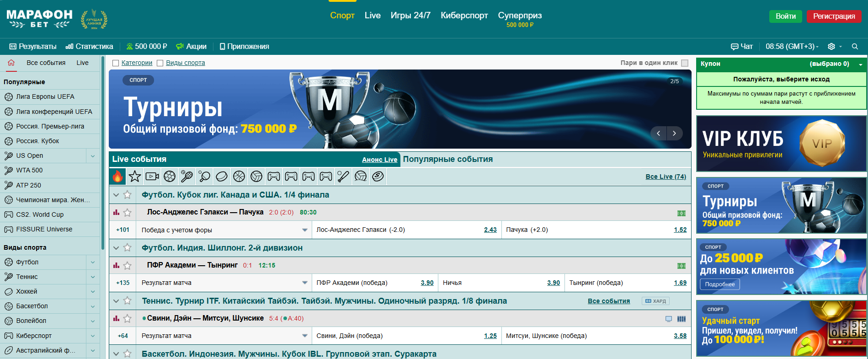Tick the Виды спорта checkbox
The width and height of the screenshot is (868, 359).
pos(160,63)
